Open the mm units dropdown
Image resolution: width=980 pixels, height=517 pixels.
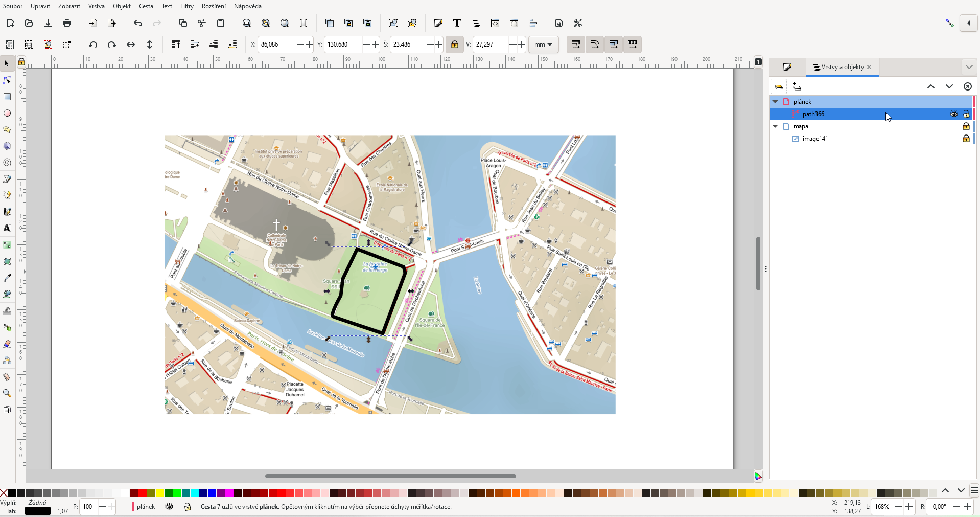tap(544, 44)
